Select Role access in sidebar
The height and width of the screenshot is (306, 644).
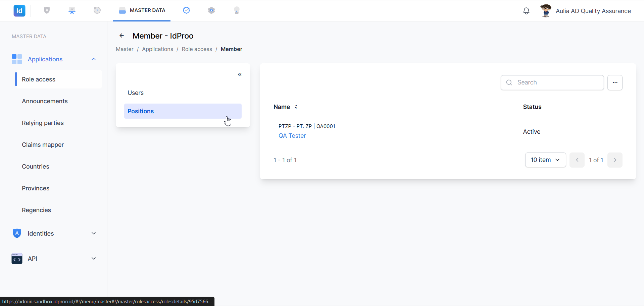(x=59, y=79)
